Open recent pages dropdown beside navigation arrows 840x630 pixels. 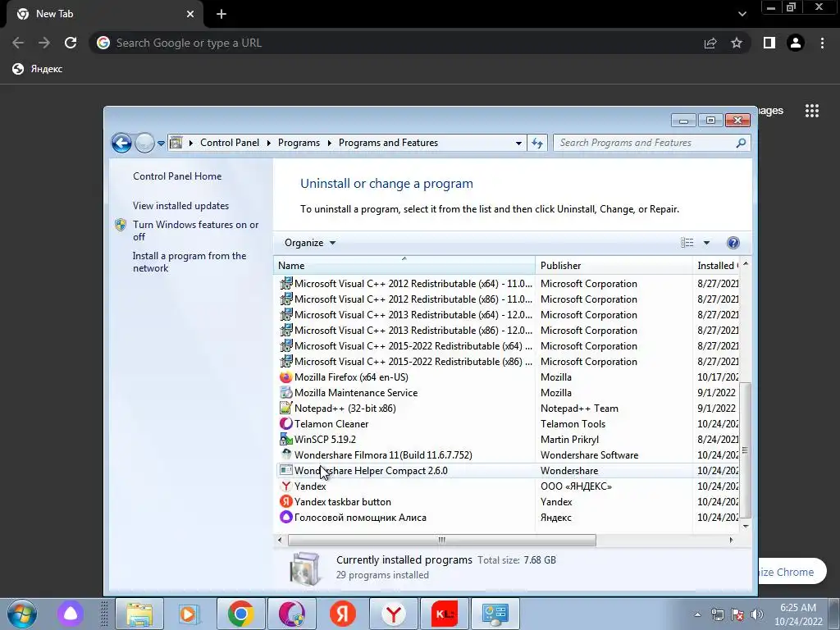[162, 144]
